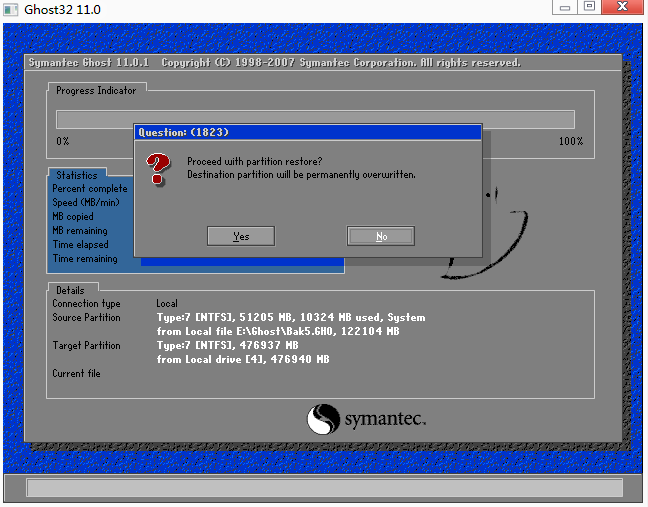
Task: Click the "E:\Ghost\Bak5.GHO" source file line
Action: tap(278, 331)
